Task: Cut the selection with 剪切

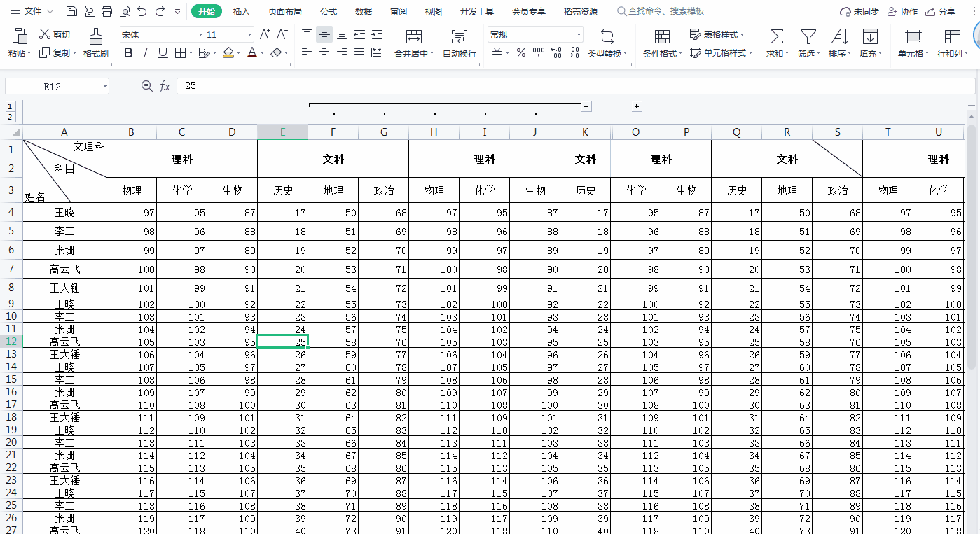Action: (x=55, y=34)
